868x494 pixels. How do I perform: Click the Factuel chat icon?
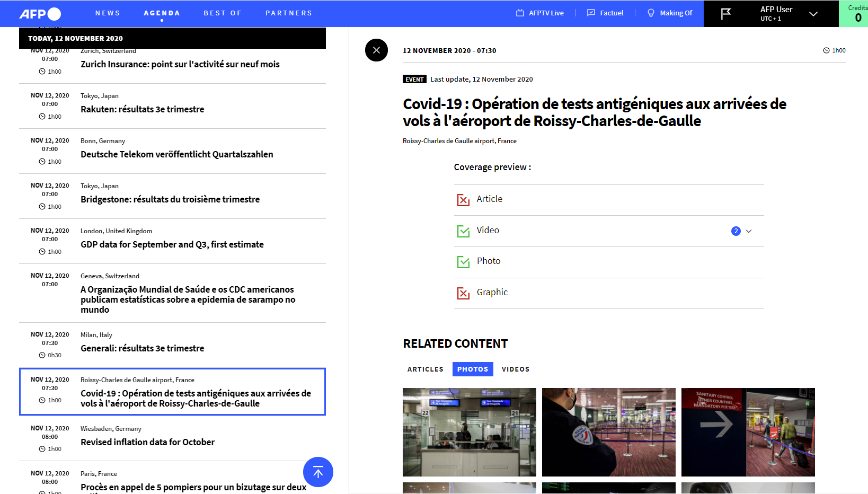[x=591, y=13]
